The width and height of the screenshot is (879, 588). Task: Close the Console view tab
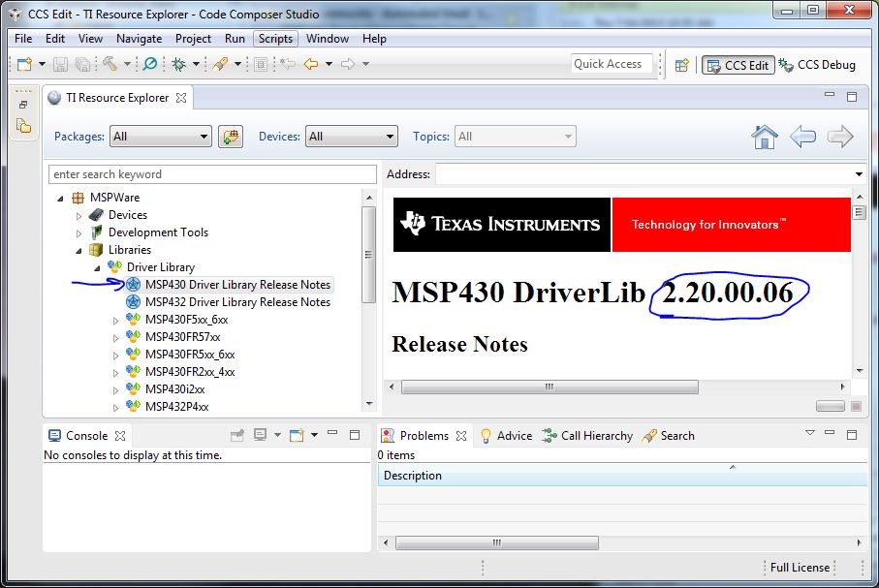[120, 436]
